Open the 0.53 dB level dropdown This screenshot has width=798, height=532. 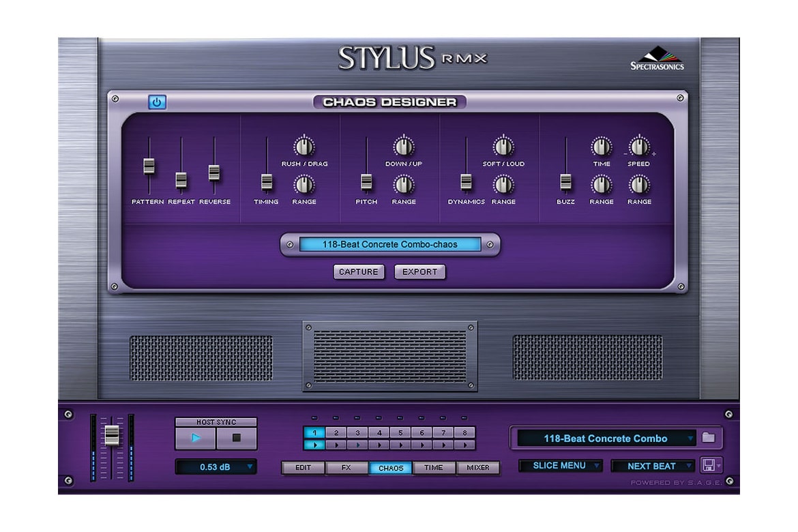click(x=216, y=467)
